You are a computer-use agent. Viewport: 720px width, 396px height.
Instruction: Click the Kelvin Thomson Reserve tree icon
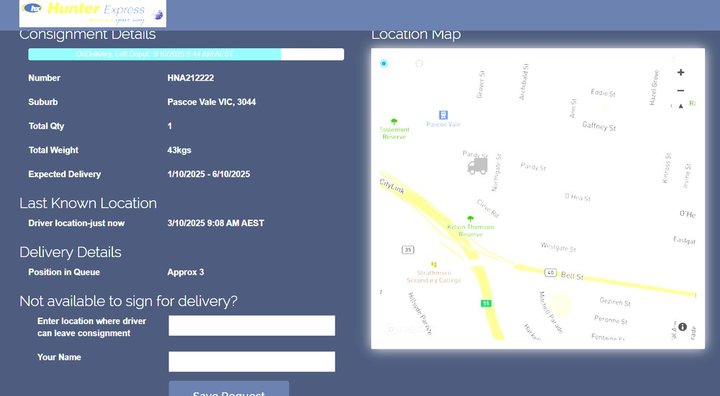pyautogui.click(x=470, y=219)
